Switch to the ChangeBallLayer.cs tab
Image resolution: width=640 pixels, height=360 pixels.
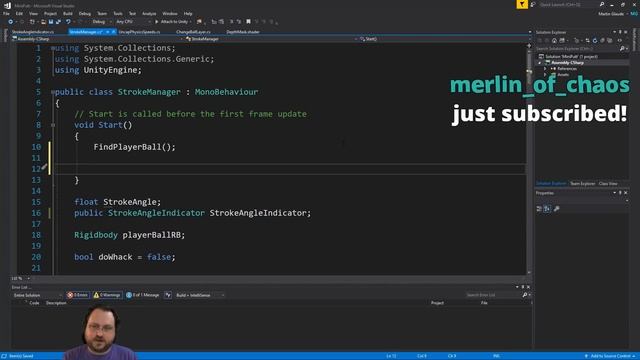pos(193,32)
